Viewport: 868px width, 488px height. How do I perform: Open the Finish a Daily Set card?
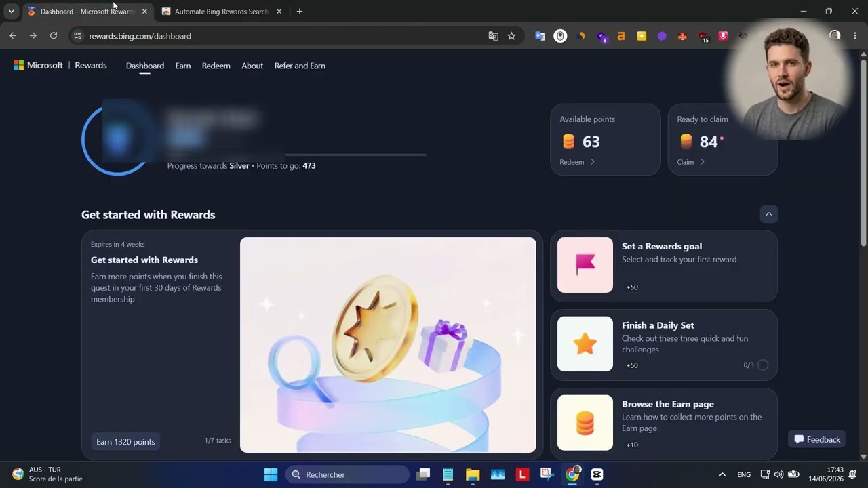(664, 344)
